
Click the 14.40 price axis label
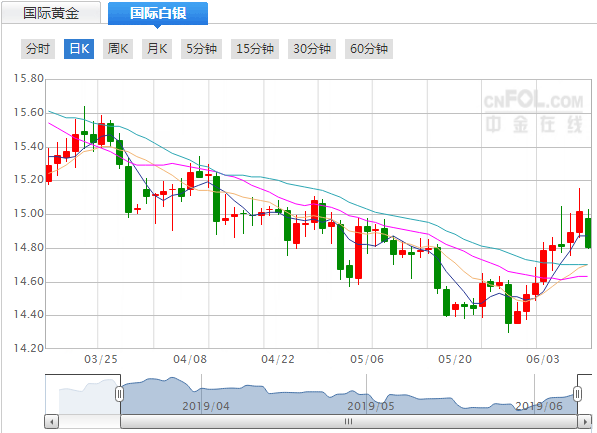[x=29, y=315]
